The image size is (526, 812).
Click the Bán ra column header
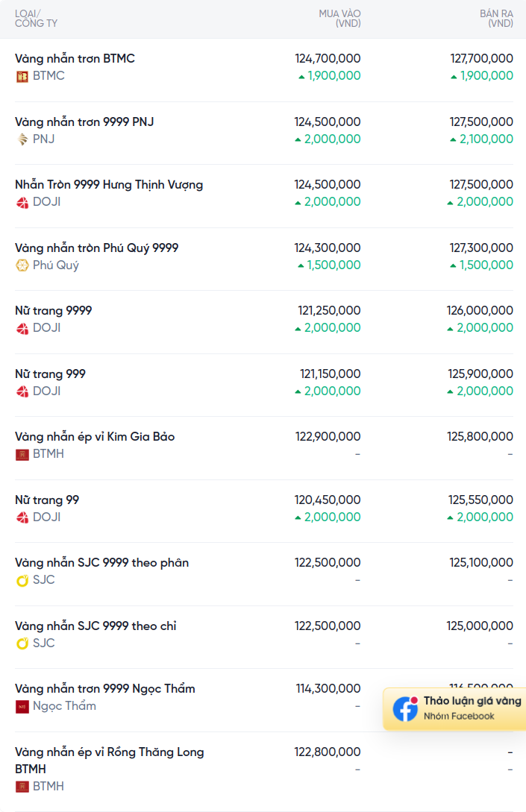[496, 19]
